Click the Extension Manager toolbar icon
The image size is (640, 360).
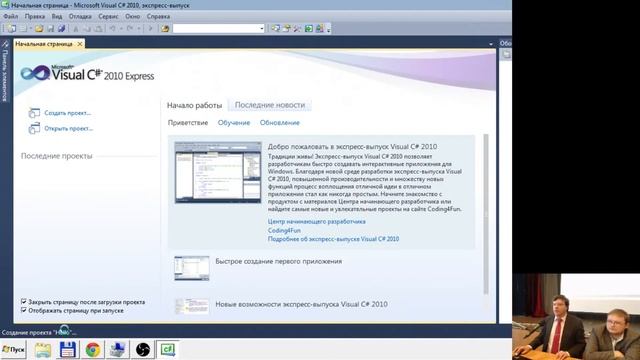320,29
